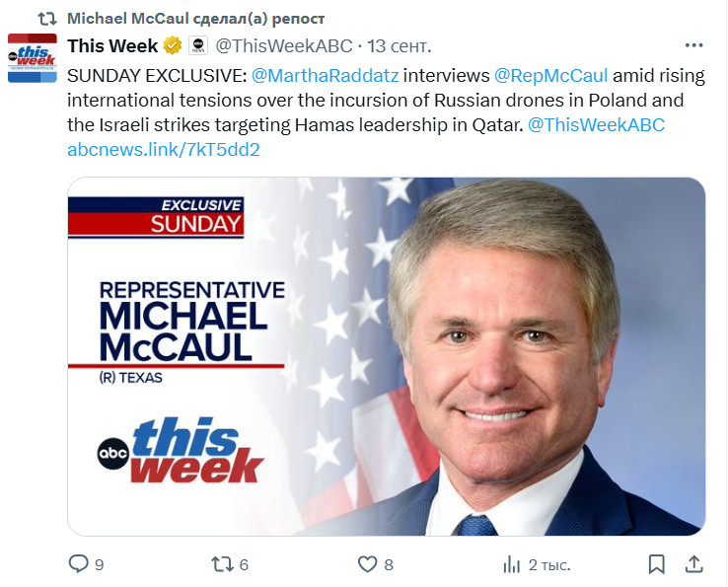Bookmark this tweet
This screenshot has width=728, height=587.
pyautogui.click(x=656, y=563)
